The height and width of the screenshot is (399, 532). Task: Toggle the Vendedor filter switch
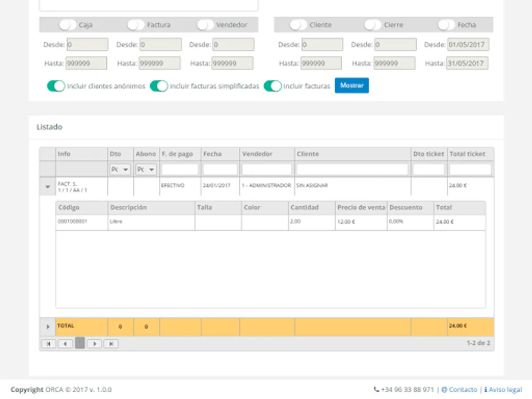(x=205, y=25)
